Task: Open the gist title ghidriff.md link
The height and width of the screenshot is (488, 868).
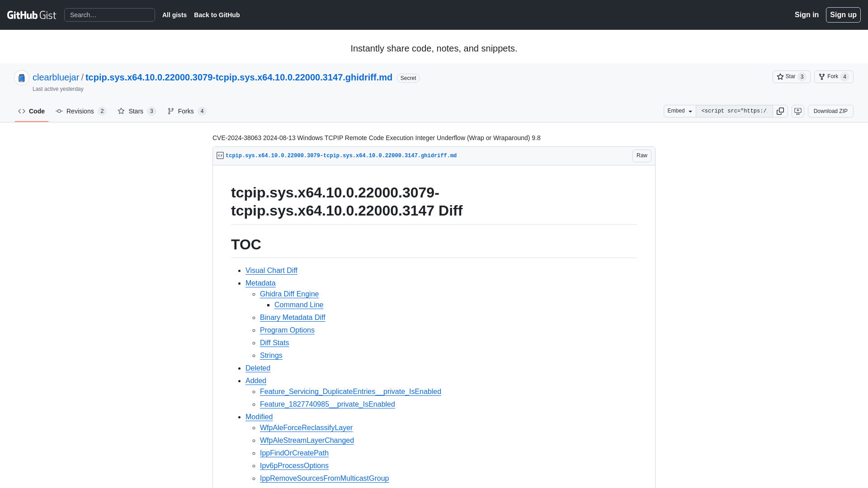Action: (x=239, y=77)
